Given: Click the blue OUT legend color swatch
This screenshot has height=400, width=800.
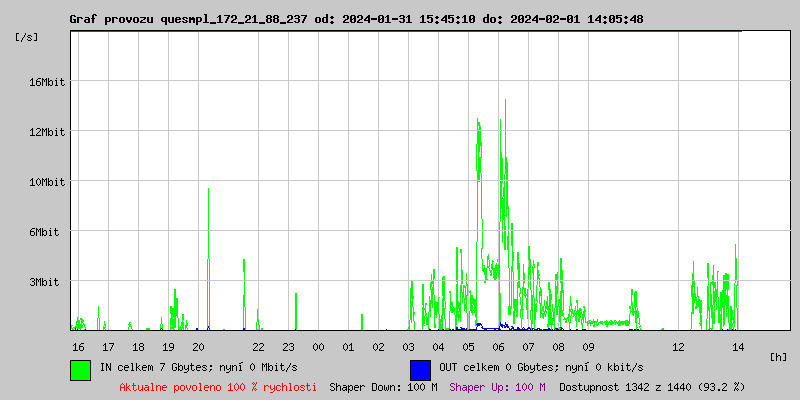Looking at the screenshot, I should 420,369.
